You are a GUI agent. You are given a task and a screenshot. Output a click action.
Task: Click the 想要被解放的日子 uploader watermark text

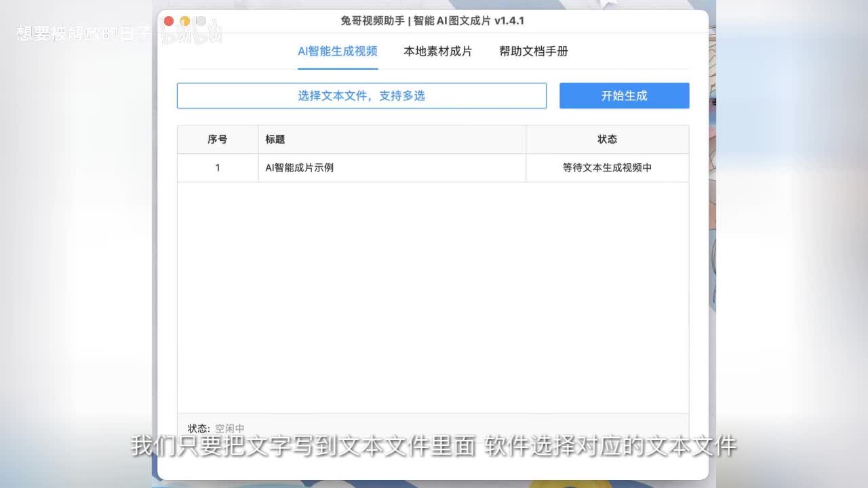click(x=84, y=34)
